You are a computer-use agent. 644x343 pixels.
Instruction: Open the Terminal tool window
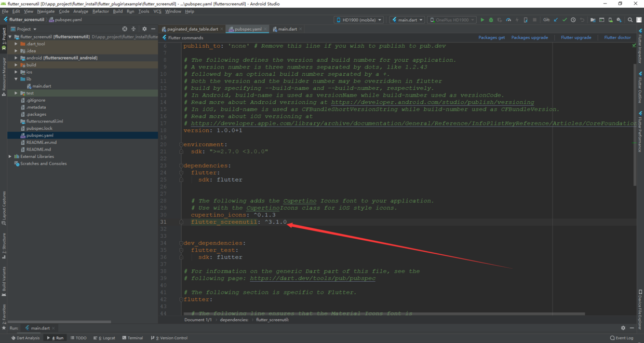tap(132, 338)
